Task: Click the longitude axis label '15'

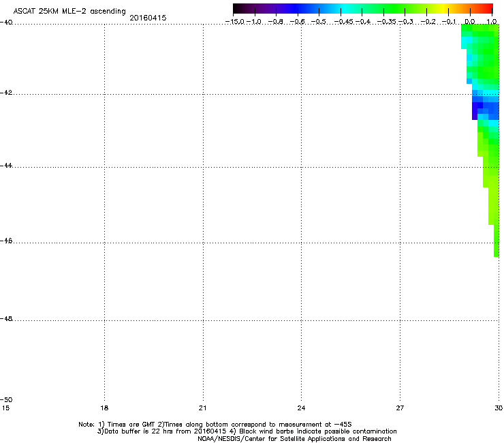Action: tap(5, 408)
